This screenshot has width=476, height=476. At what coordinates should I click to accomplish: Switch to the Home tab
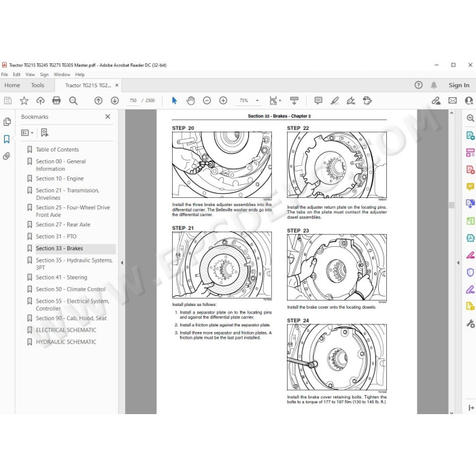coord(12,85)
